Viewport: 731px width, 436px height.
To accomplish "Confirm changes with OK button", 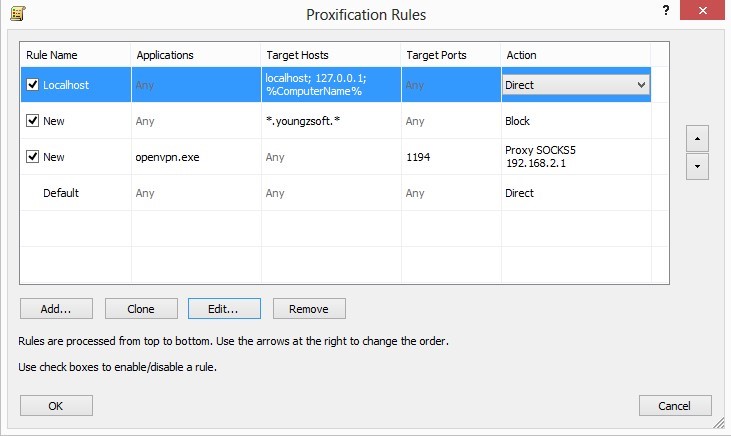I will click(x=56, y=406).
